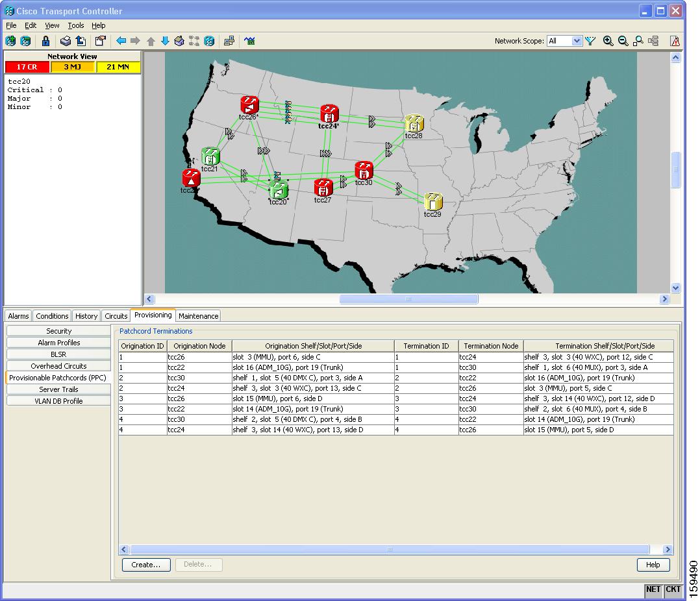The height and width of the screenshot is (601, 700).
Task: Open the Security provisioning subtab
Action: 58,330
